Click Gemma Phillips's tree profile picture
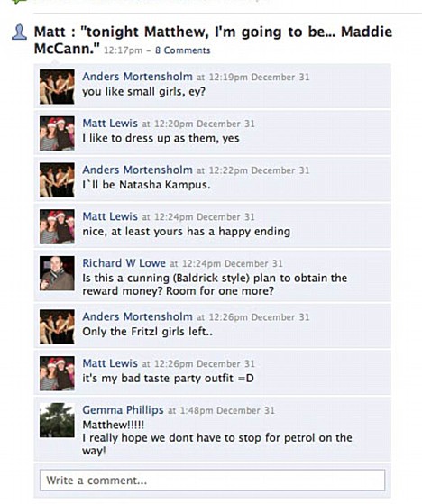 click(57, 420)
